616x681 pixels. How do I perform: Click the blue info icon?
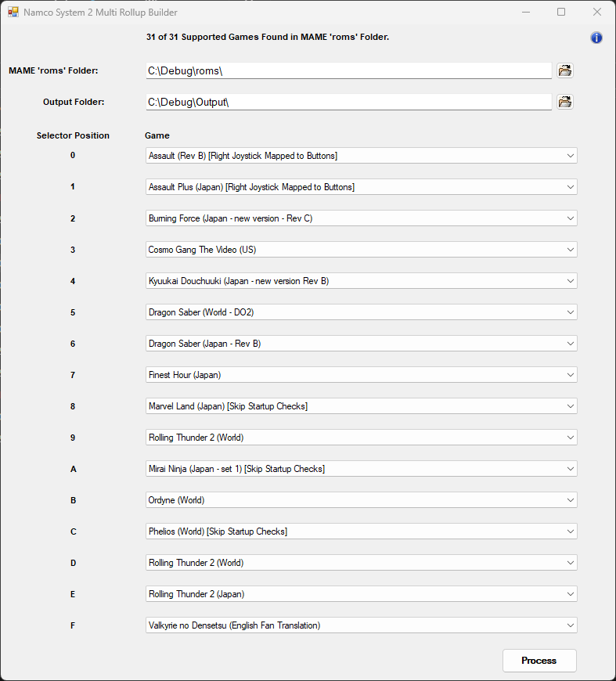pos(596,38)
